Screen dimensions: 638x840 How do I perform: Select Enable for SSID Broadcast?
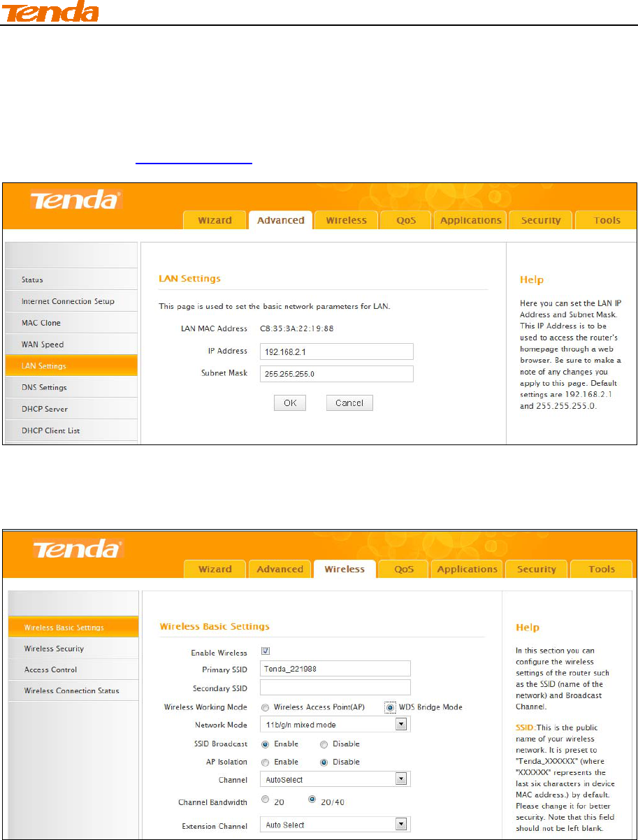click(266, 744)
